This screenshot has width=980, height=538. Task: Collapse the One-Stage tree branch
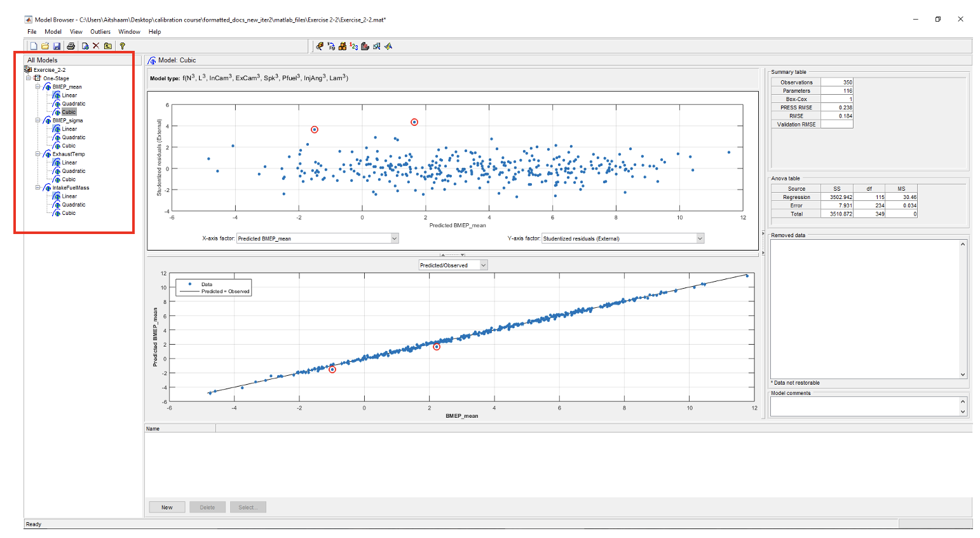click(x=28, y=78)
